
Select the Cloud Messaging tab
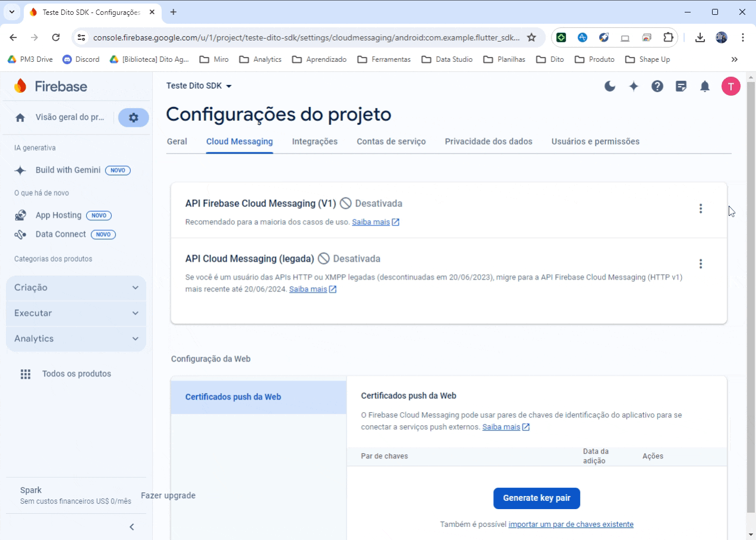tap(240, 142)
